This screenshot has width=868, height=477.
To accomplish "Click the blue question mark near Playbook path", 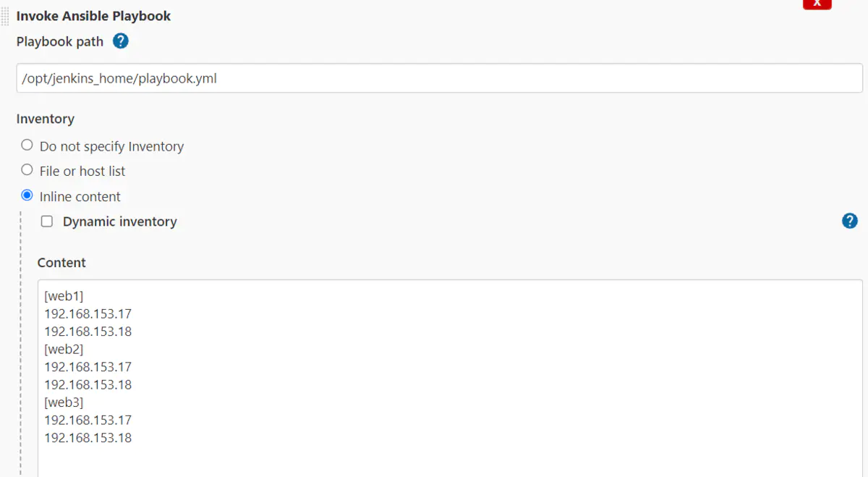I will click(x=120, y=41).
